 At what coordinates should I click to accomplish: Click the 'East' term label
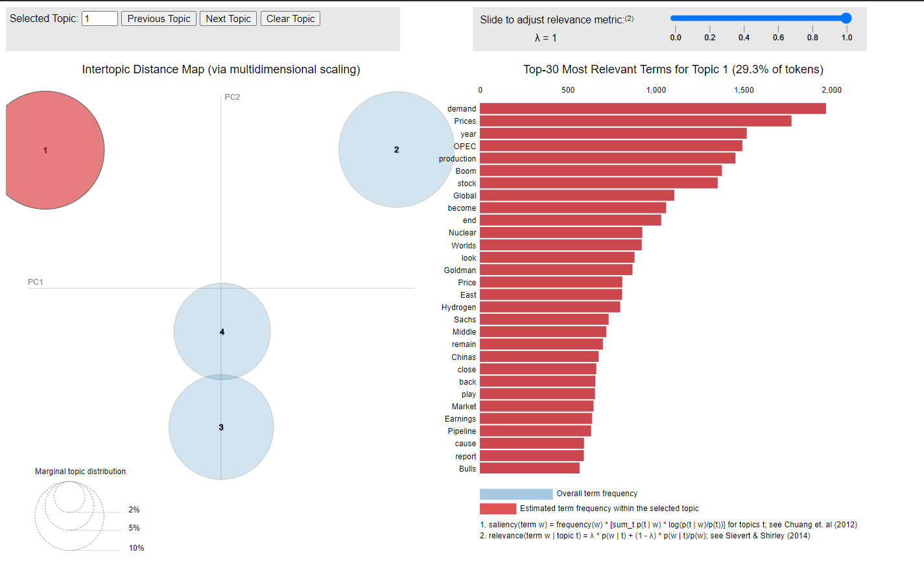click(468, 294)
